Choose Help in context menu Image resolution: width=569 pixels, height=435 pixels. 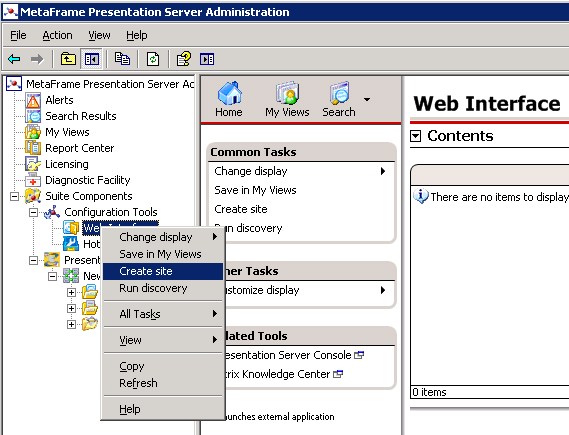[x=163, y=409]
